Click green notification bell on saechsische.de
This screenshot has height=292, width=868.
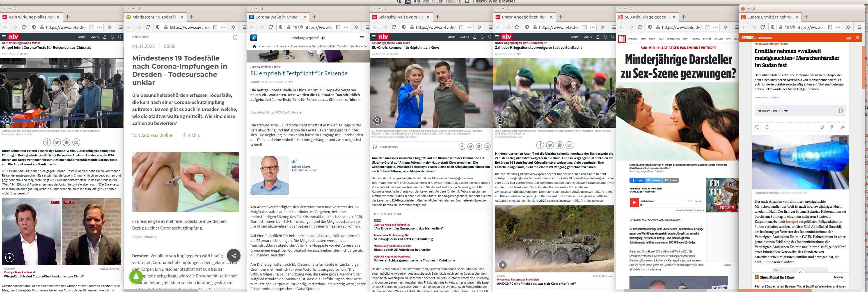coord(136,277)
